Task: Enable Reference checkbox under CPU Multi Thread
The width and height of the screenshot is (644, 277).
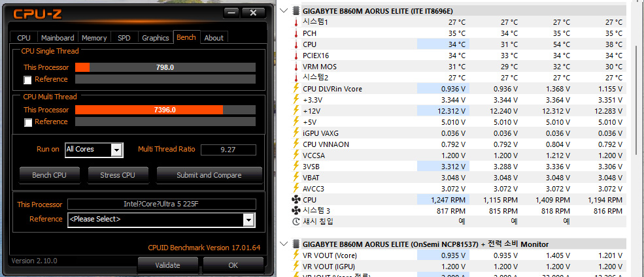Action: (27, 122)
